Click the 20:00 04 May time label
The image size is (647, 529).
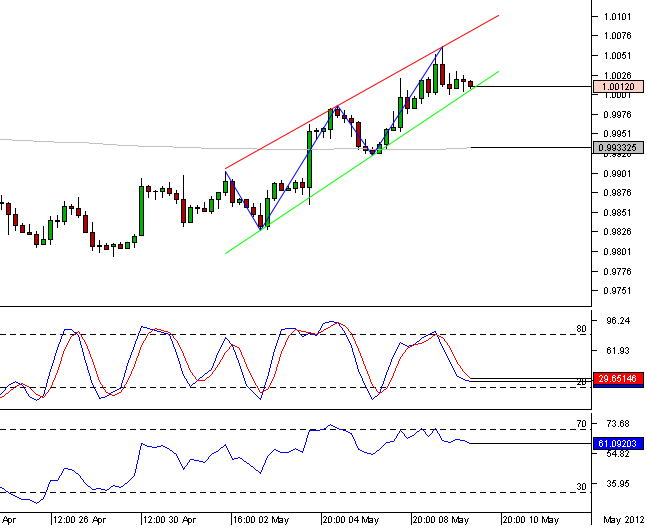351,520
